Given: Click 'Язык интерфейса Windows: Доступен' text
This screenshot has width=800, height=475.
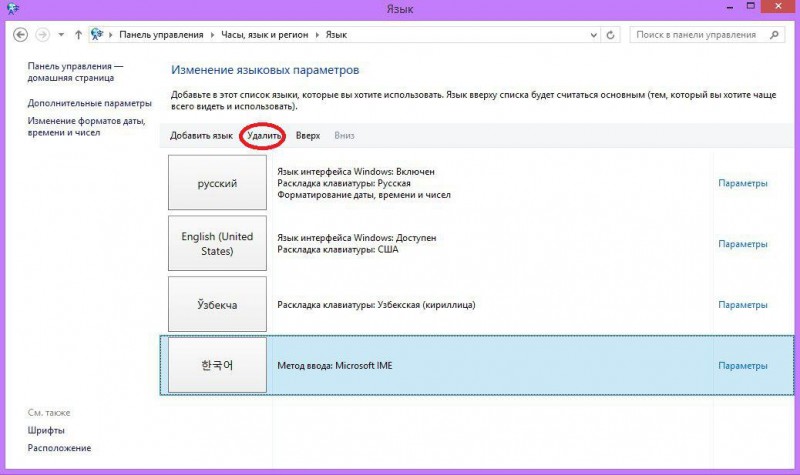Looking at the screenshot, I should (x=357, y=238).
